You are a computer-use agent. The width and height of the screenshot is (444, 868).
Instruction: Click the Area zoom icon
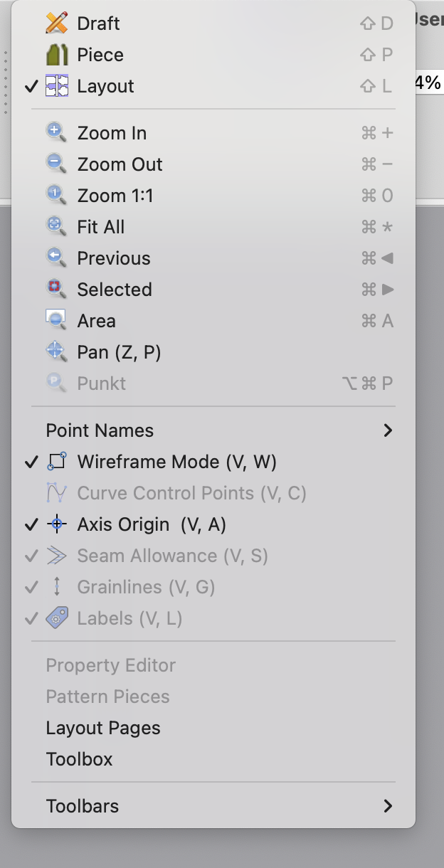[x=56, y=321]
